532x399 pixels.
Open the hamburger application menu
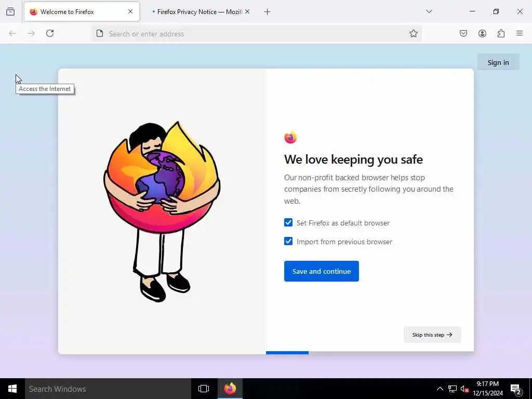(x=520, y=33)
